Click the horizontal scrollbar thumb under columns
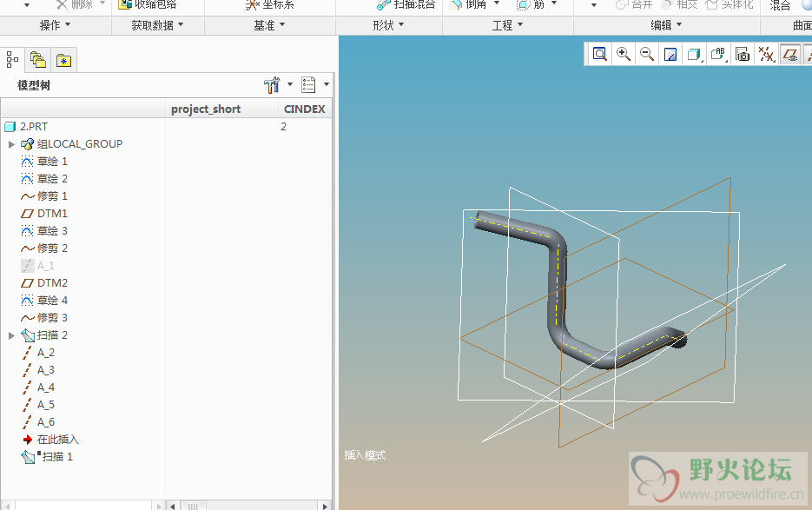This screenshot has height=510, width=812. click(x=193, y=506)
